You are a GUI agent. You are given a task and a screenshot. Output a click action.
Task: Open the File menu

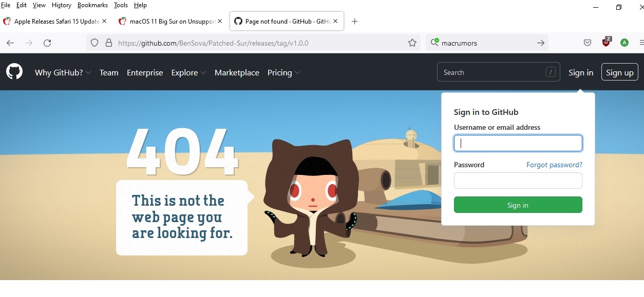pos(6,5)
